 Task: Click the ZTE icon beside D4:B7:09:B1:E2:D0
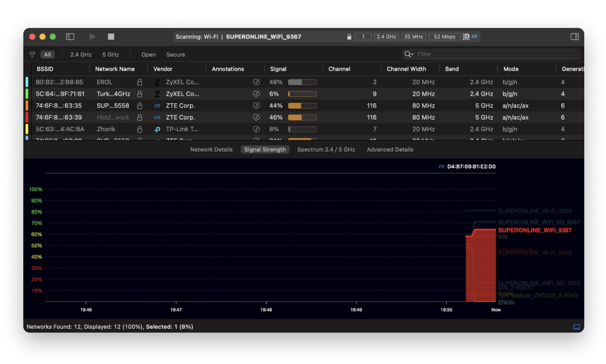[441, 166]
